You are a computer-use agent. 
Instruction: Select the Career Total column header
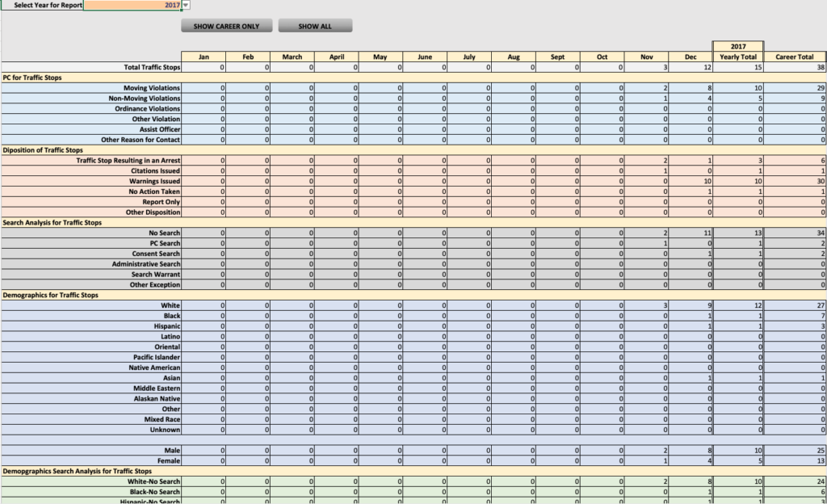[x=793, y=57]
